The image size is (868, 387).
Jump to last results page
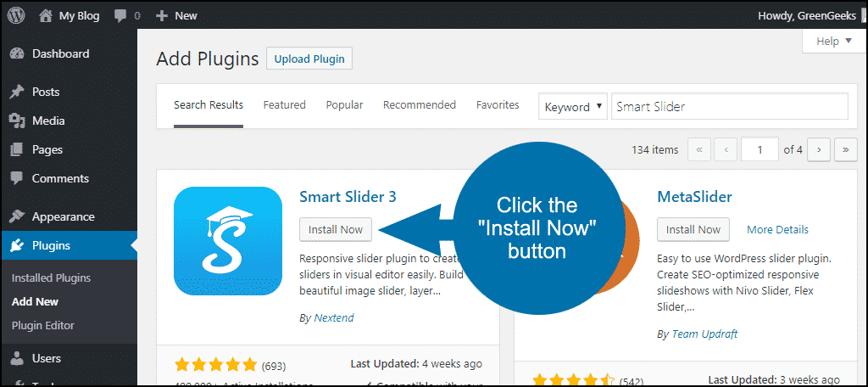point(846,149)
